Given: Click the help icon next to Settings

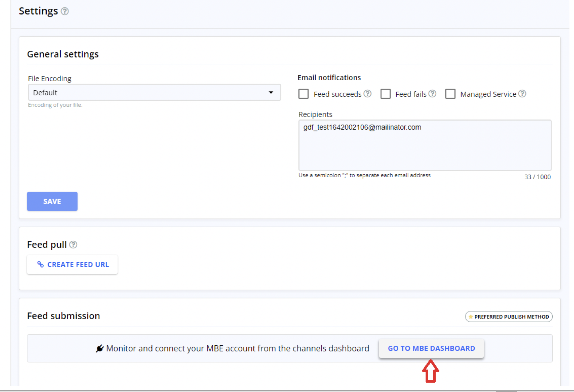Looking at the screenshot, I should pos(65,11).
